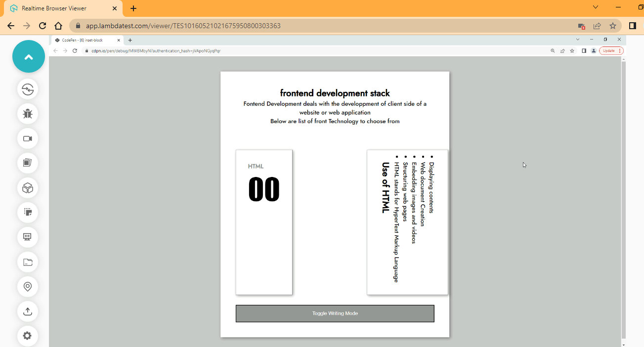This screenshot has width=644, height=347.
Task: Open the settings gear icon
Action: pyautogui.click(x=28, y=336)
